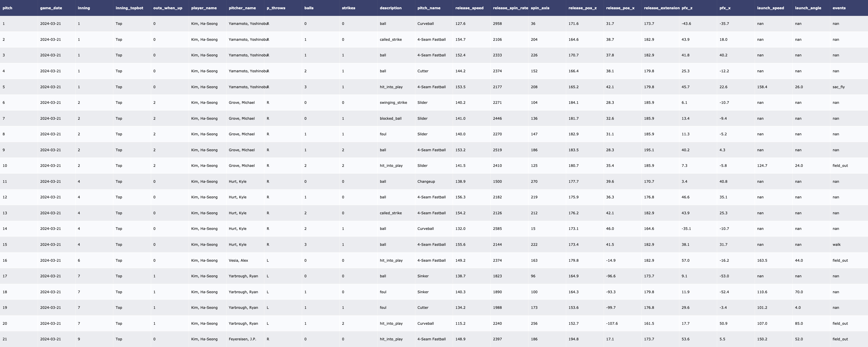868x347 pixels.
Task: Click the launch_angle column header
Action: pos(808,8)
